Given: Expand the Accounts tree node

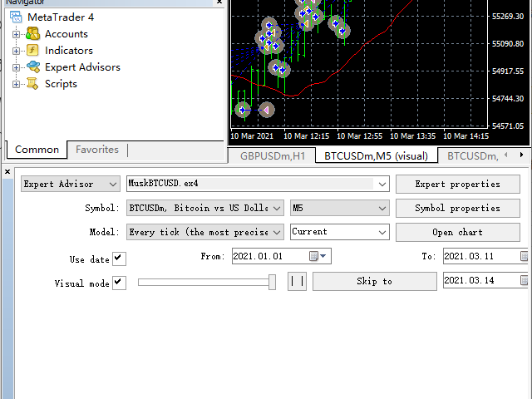Looking at the screenshot, I should (16, 34).
